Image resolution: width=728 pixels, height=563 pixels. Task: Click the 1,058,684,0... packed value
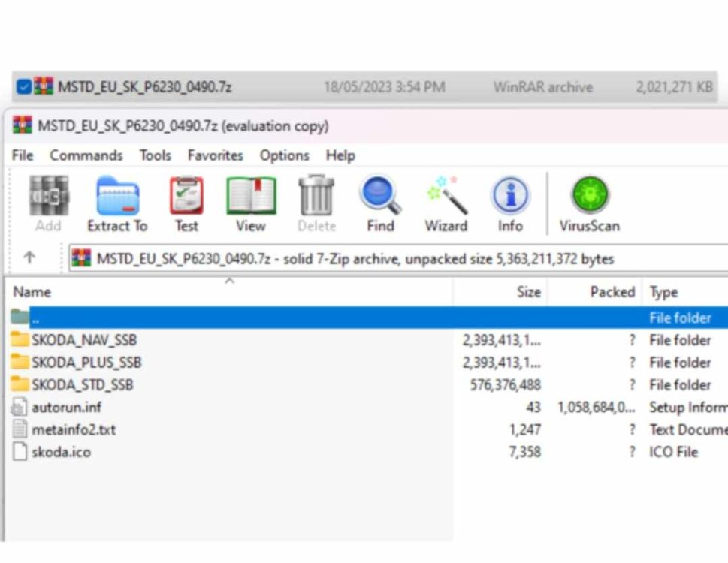coord(596,407)
